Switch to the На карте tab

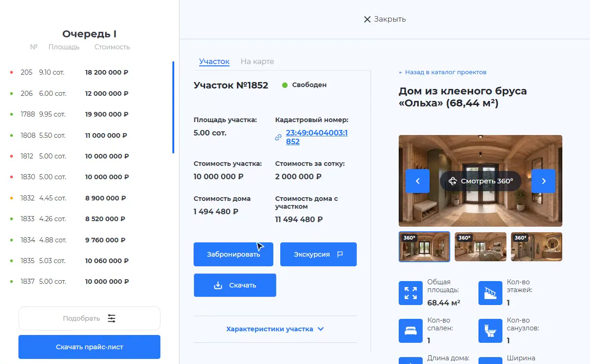[257, 61]
